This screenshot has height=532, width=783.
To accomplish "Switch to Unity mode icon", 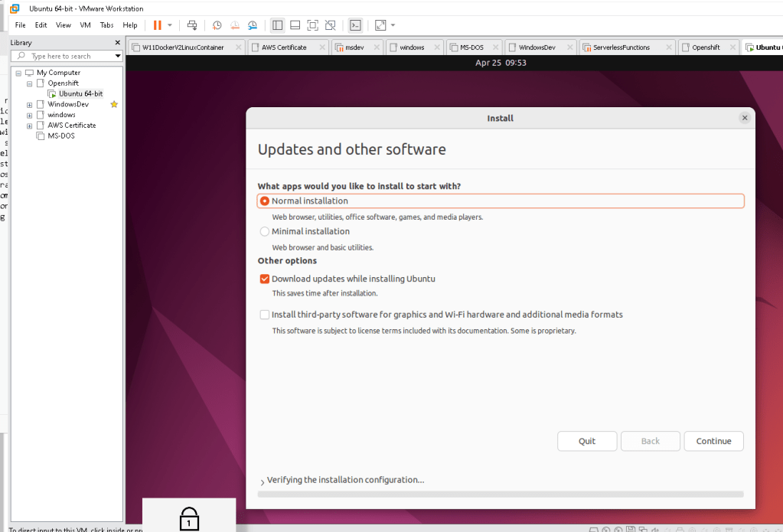I will click(331, 25).
